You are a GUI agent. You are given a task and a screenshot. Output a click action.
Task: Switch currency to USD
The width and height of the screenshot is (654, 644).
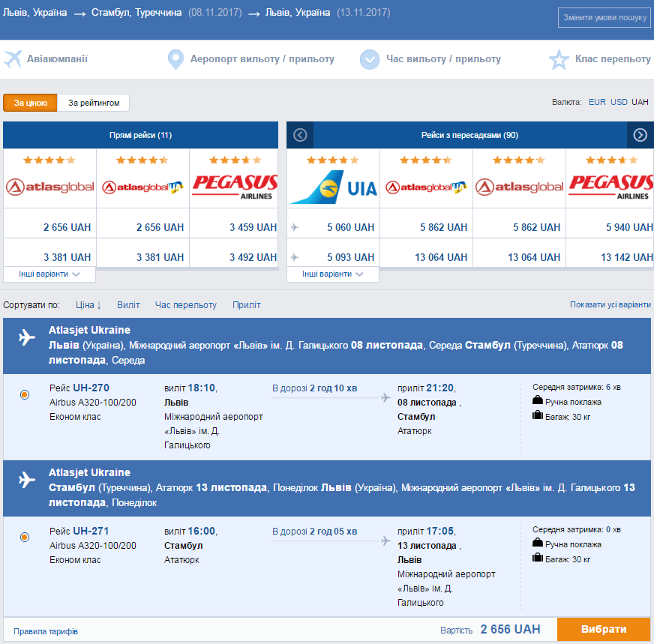pos(619,102)
